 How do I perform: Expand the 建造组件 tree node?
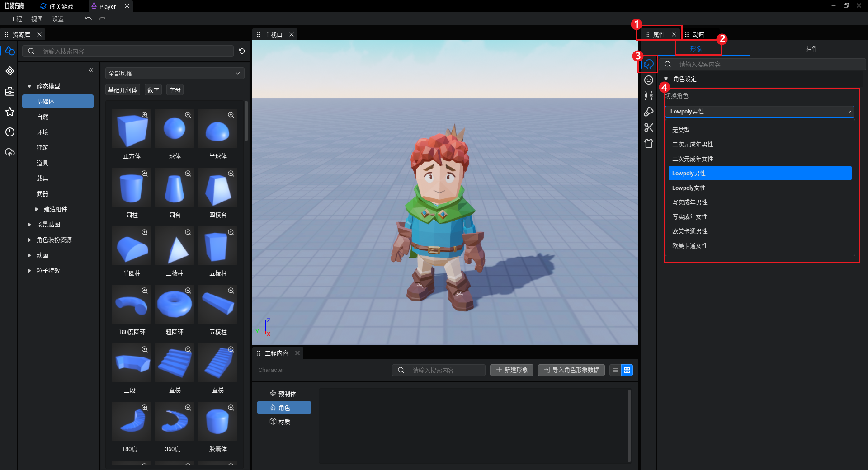pos(37,209)
